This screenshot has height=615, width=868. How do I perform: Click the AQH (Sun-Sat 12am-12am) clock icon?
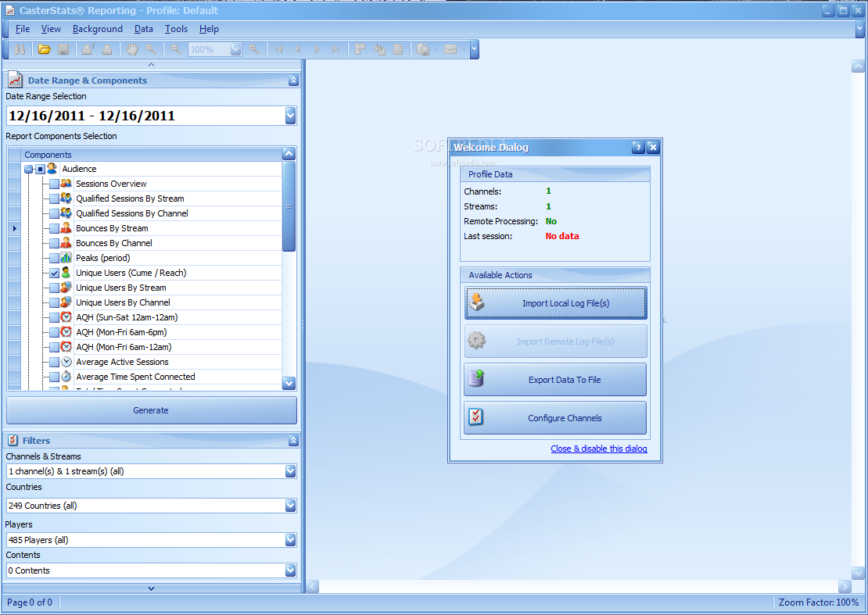(66, 317)
